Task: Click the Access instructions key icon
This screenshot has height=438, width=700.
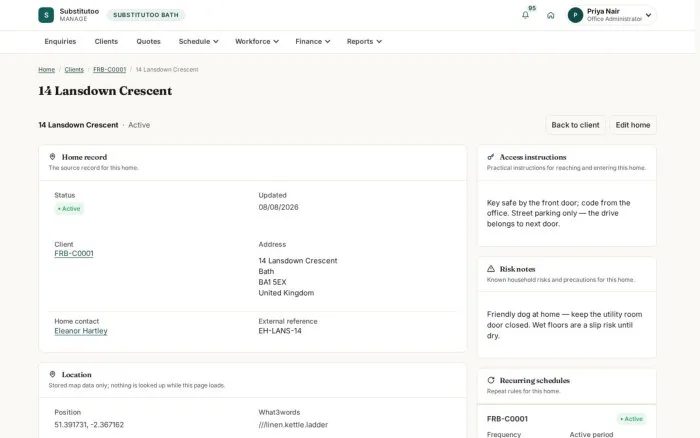Action: point(491,157)
